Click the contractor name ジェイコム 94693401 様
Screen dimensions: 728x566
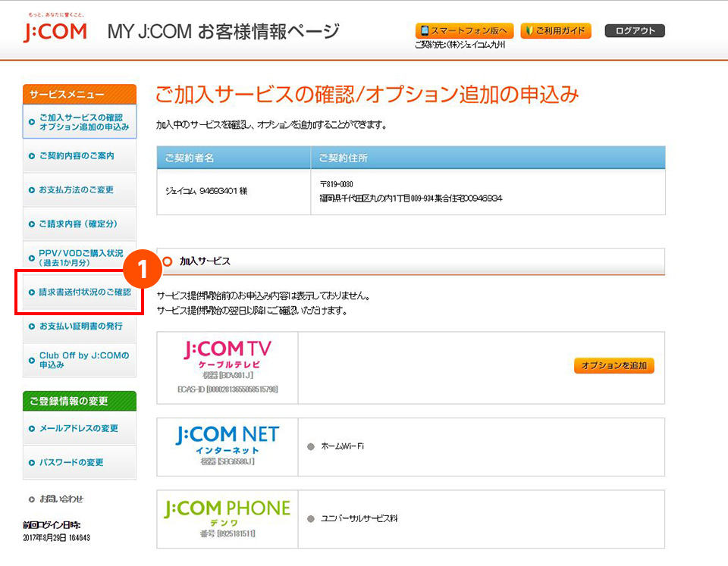(206, 191)
